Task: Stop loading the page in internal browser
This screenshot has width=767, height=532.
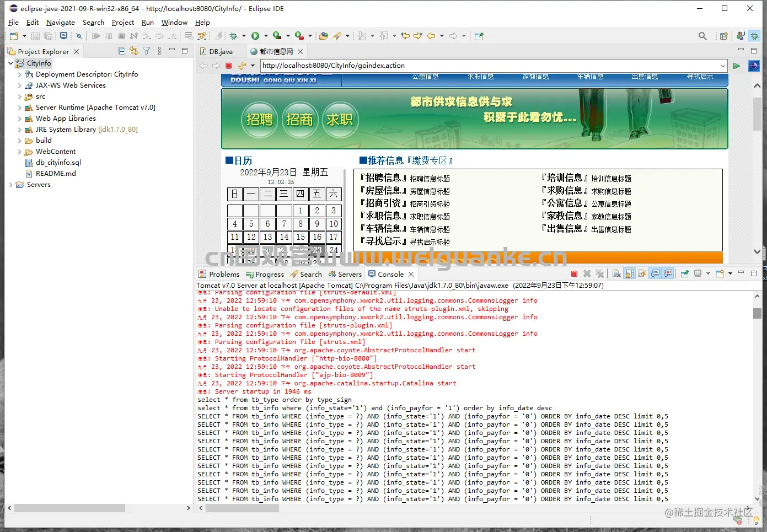Action: point(229,66)
